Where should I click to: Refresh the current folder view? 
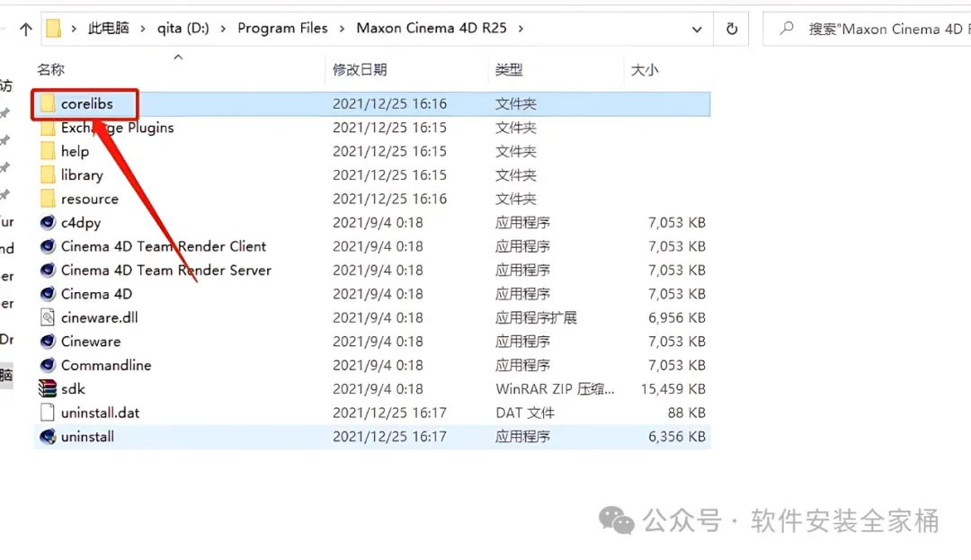tap(731, 29)
